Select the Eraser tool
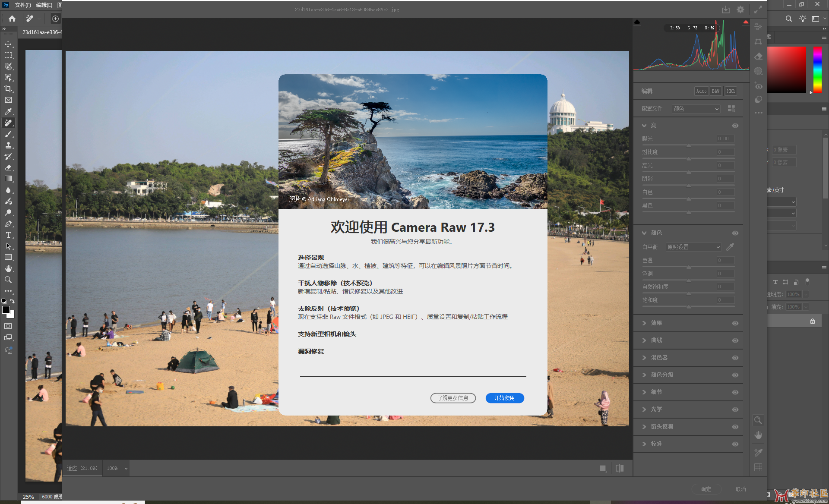The image size is (829, 504). pos(8,167)
